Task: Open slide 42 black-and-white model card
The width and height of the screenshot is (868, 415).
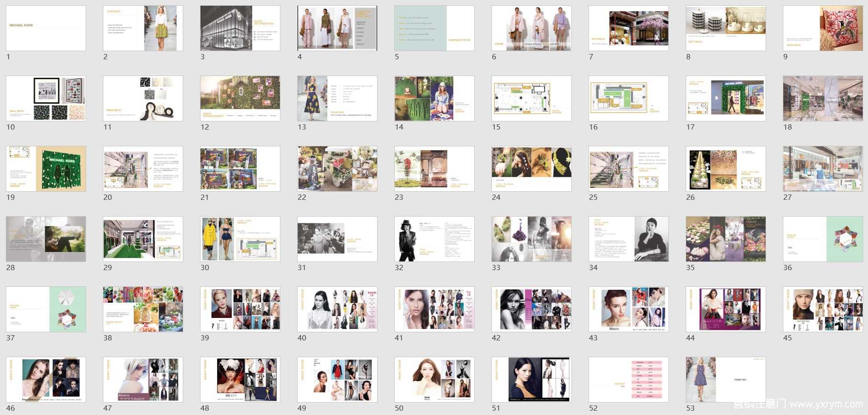Action: point(532,309)
